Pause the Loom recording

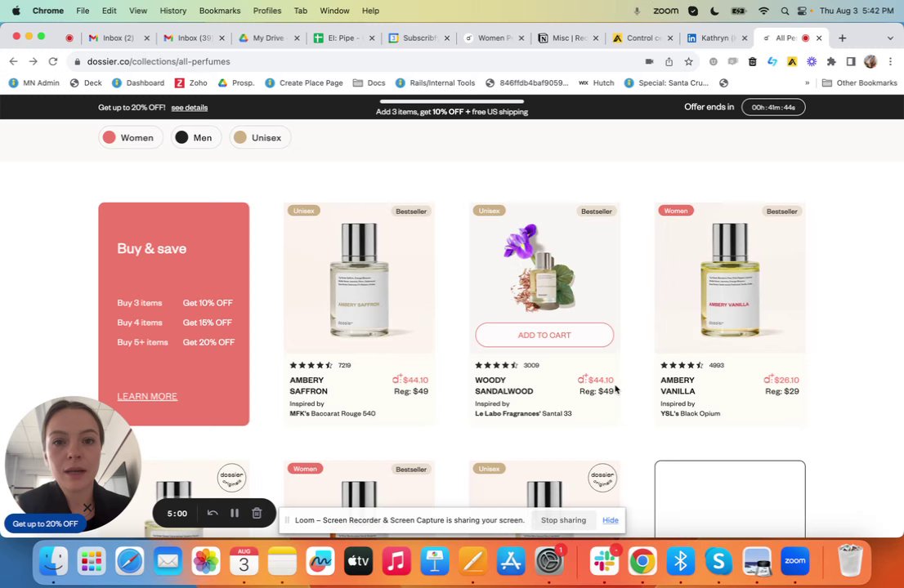click(235, 513)
